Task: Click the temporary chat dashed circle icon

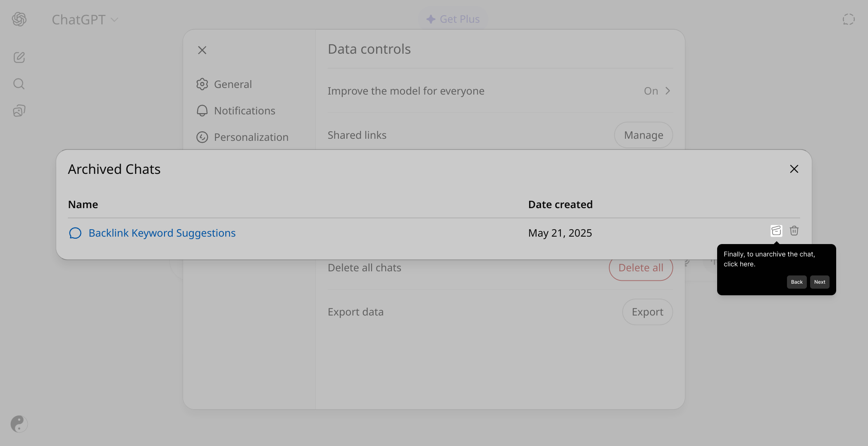Action: (849, 19)
